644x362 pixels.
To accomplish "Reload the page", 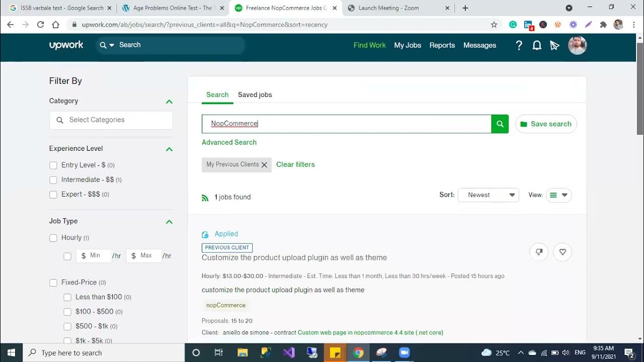I will click(x=40, y=25).
